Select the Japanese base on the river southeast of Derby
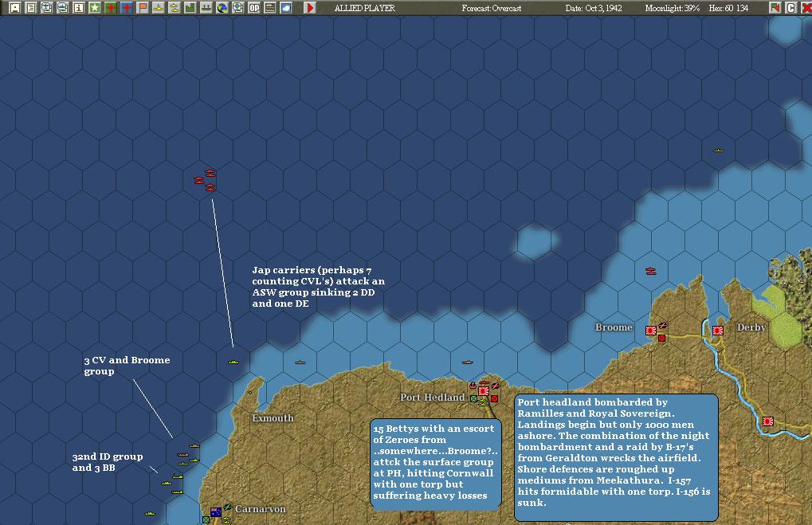Image resolution: width=812 pixels, height=525 pixels. pyautogui.click(x=768, y=421)
